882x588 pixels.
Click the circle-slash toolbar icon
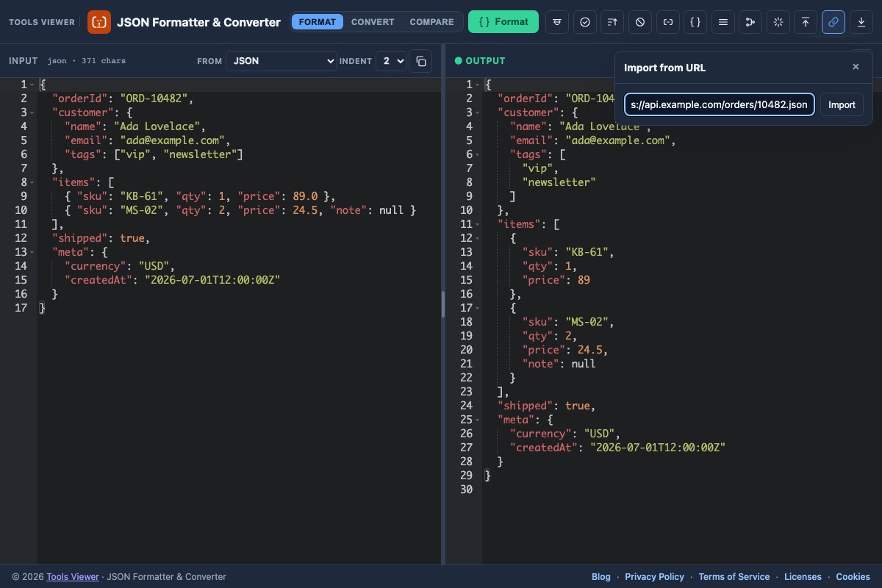pos(640,22)
